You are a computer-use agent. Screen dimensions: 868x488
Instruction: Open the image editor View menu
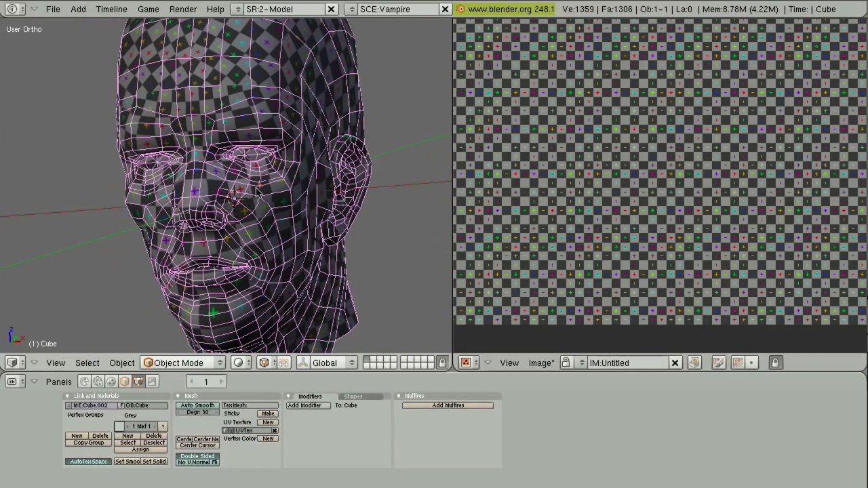coord(509,363)
